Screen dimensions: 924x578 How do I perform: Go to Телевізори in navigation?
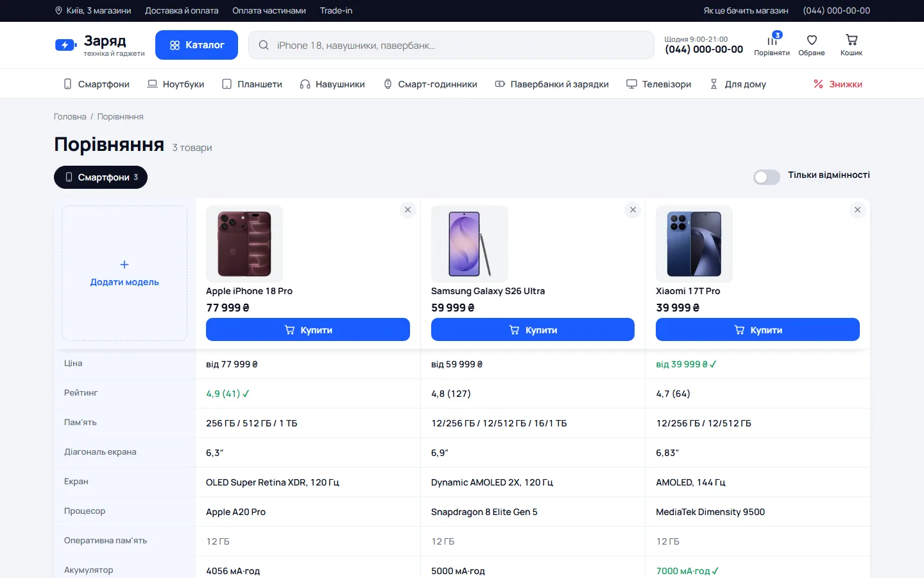coord(659,84)
